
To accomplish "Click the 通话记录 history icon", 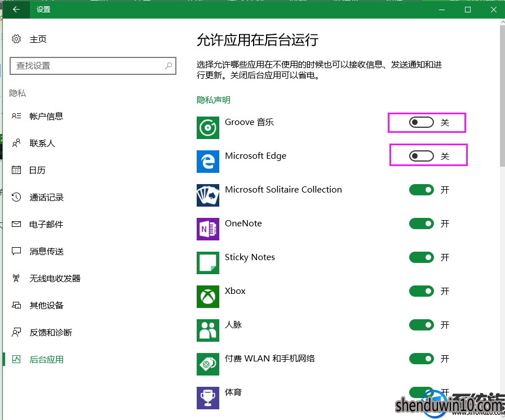I will 16,197.
